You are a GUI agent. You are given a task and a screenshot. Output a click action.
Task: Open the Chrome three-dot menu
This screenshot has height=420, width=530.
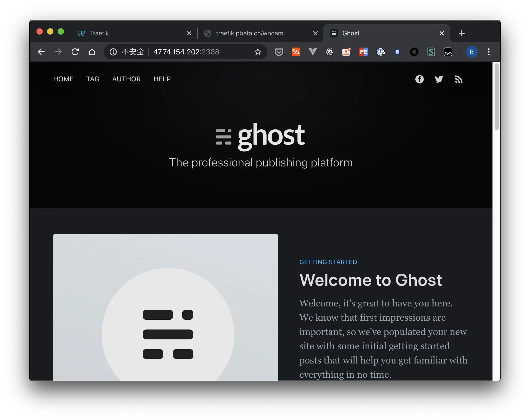pyautogui.click(x=489, y=52)
